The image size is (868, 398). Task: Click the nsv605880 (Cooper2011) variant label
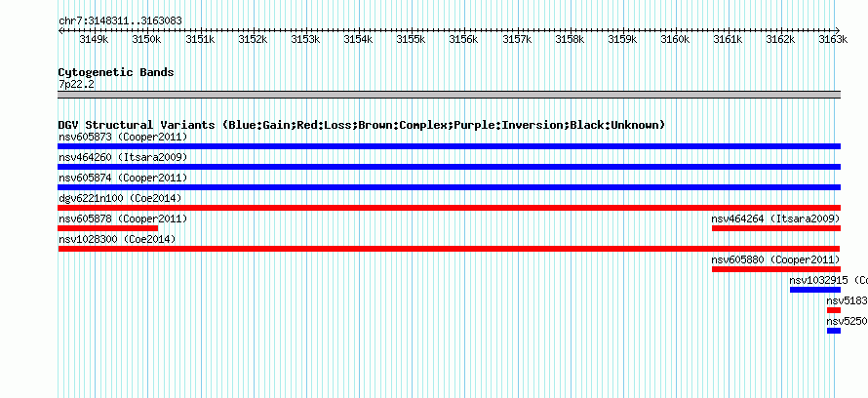coord(775,259)
